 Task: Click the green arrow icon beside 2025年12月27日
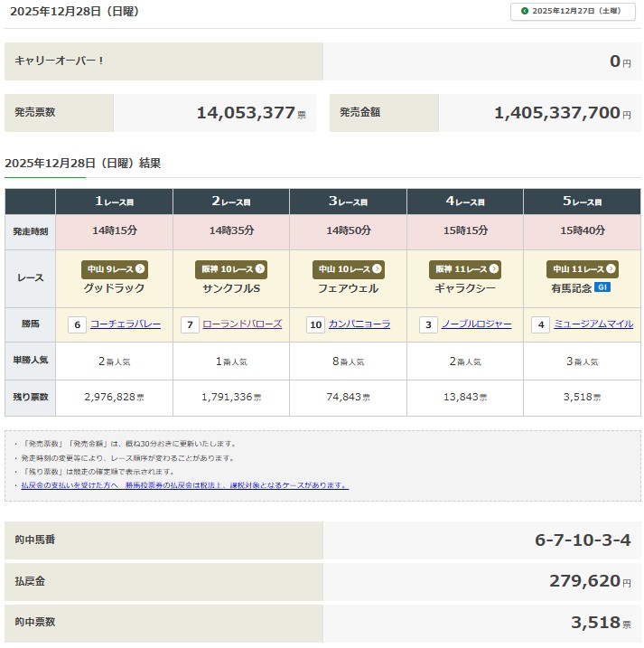point(525,12)
